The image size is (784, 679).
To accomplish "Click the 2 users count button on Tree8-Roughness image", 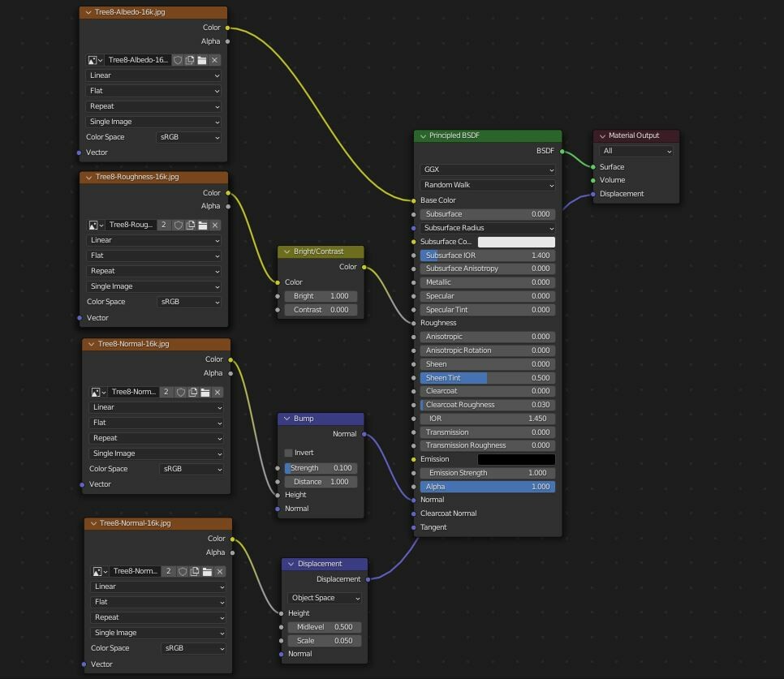I will (x=165, y=225).
